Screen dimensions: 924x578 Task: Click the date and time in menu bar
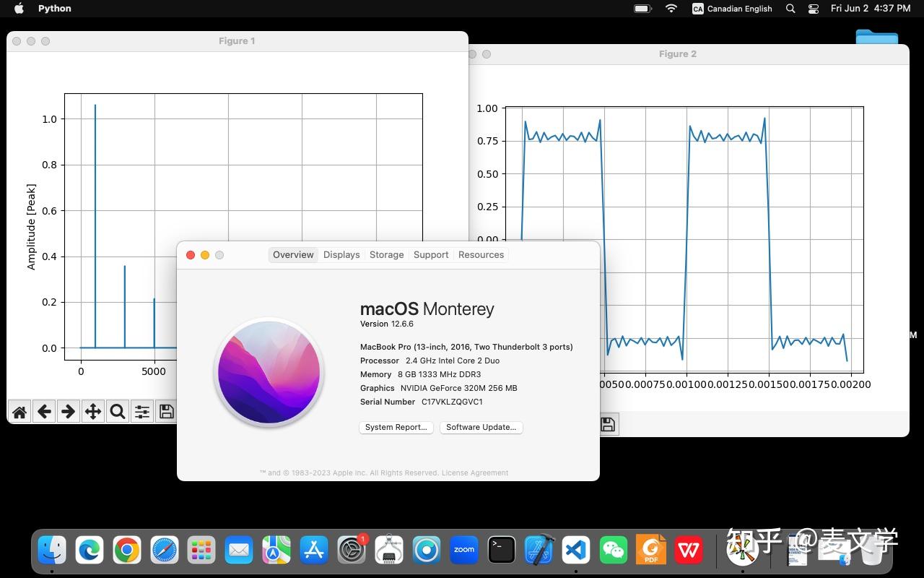(x=871, y=9)
